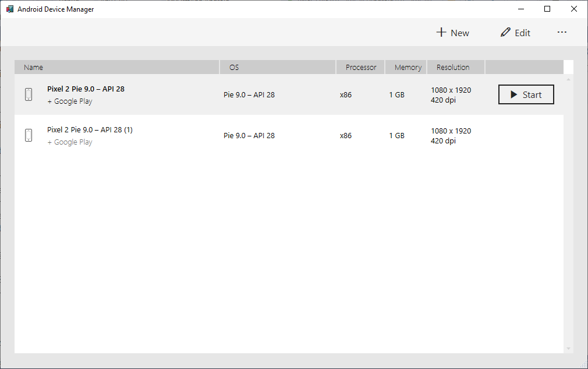The width and height of the screenshot is (588, 369).
Task: Click phone icon of Pixel 2 API 28 row
Action: (x=29, y=94)
